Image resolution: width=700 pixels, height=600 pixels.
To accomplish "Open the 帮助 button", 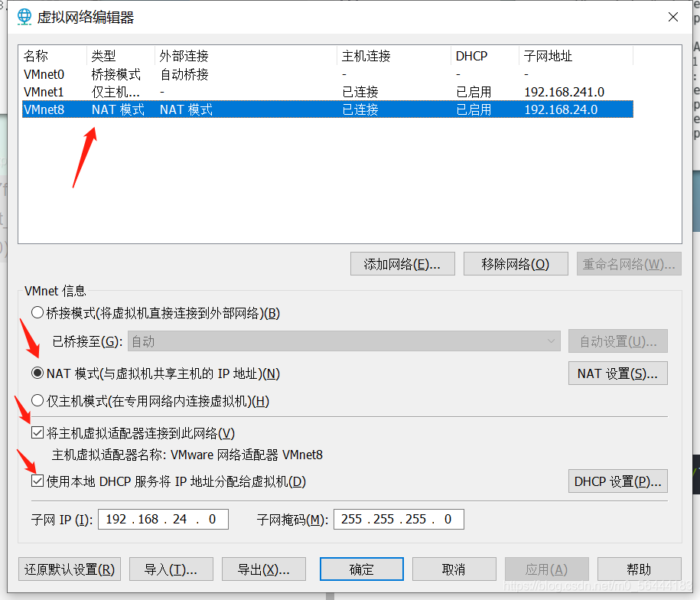I will (640, 569).
